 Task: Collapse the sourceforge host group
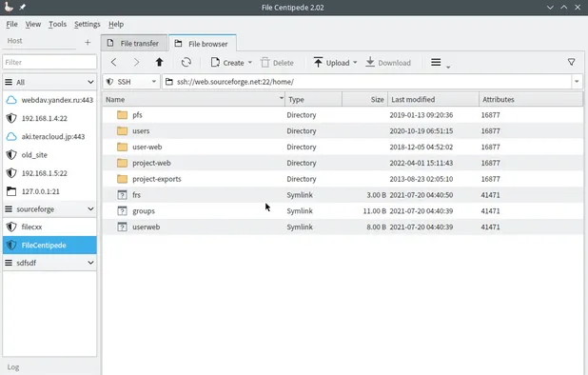point(90,208)
